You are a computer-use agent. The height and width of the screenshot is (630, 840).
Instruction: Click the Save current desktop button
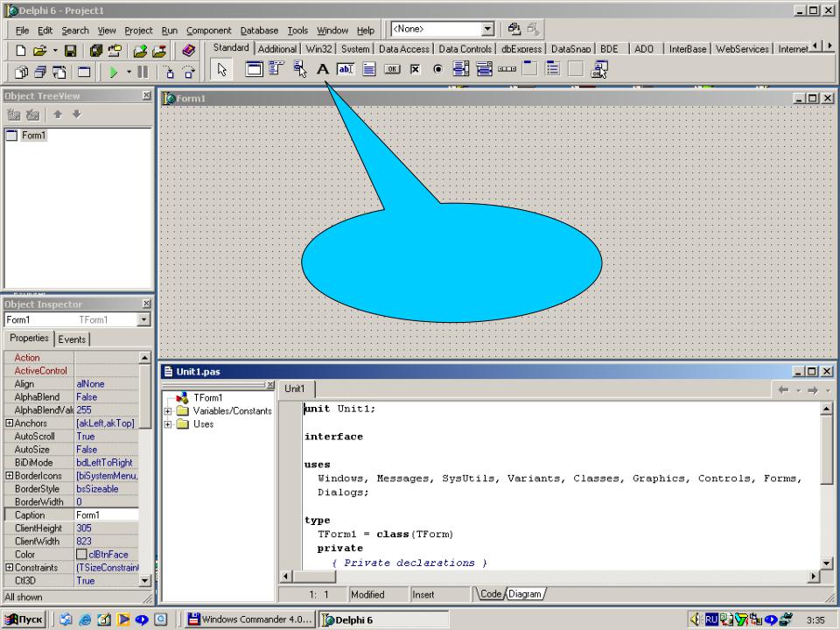point(514,29)
